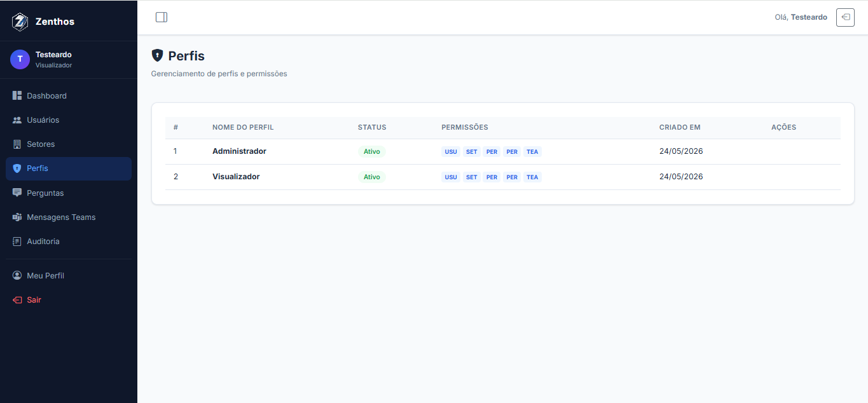Click the PERMISSÕES column header
The image size is (868, 403).
point(465,127)
